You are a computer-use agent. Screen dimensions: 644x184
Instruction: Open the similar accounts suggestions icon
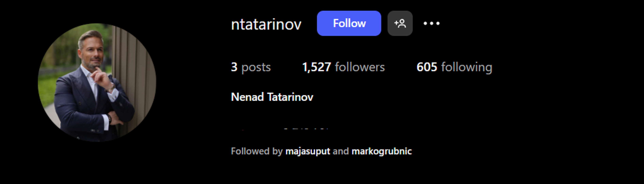[x=400, y=23]
